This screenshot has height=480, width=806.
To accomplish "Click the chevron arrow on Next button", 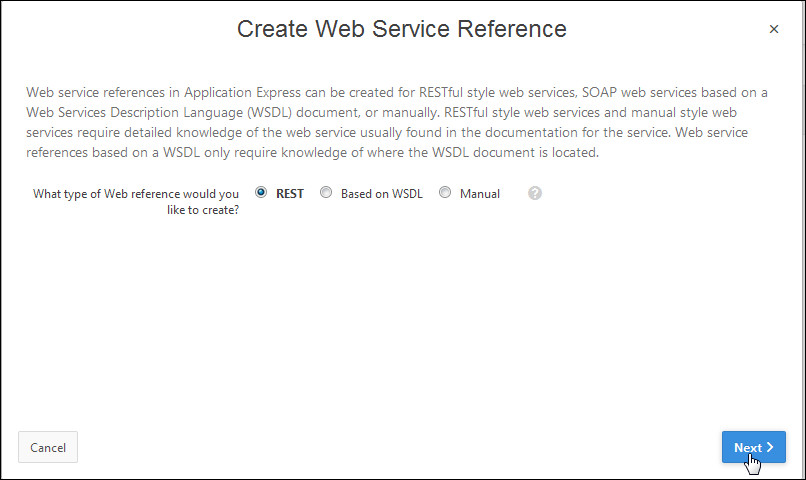I will (769, 447).
